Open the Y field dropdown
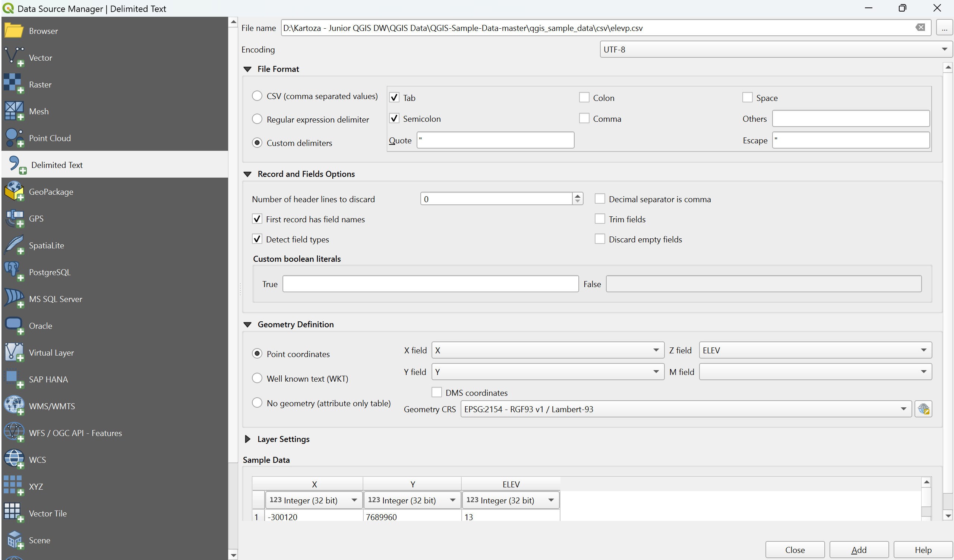The image size is (954, 560). (548, 372)
